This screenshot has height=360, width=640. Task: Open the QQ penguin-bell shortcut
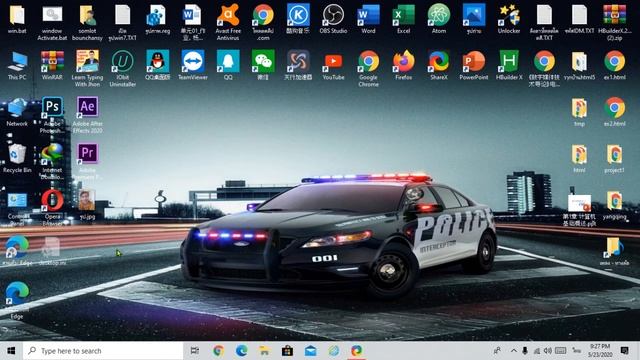(x=228, y=62)
